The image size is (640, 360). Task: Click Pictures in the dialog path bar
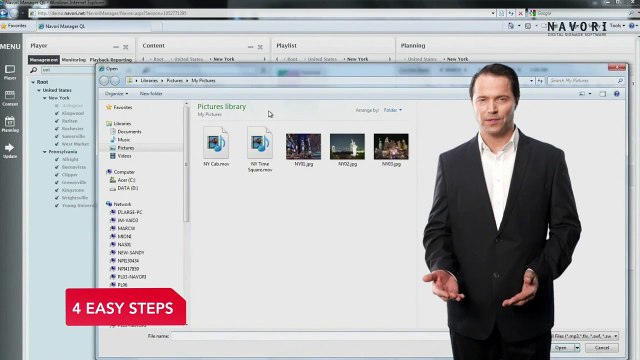click(174, 81)
